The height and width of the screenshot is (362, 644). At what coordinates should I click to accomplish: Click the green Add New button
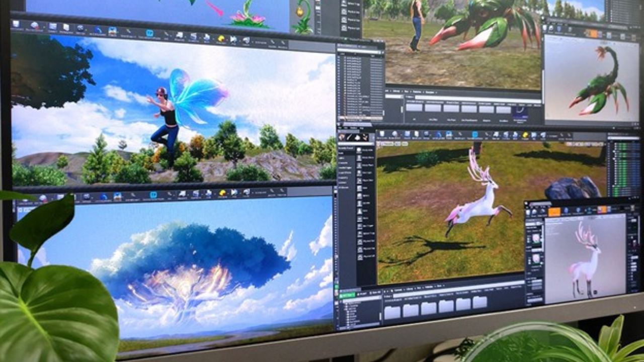click(x=347, y=295)
